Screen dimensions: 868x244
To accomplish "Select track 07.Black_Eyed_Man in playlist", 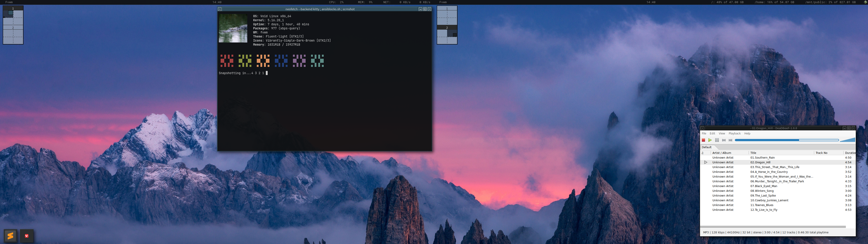I will pyautogui.click(x=764, y=186).
